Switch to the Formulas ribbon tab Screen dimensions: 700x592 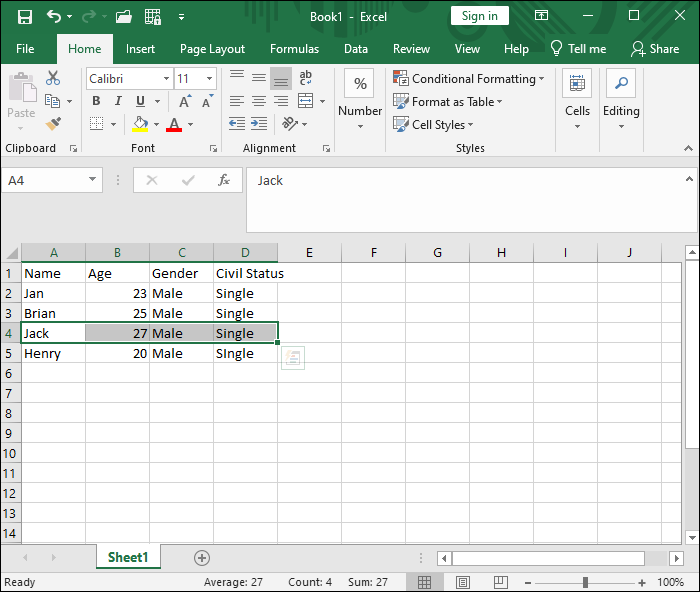[294, 48]
